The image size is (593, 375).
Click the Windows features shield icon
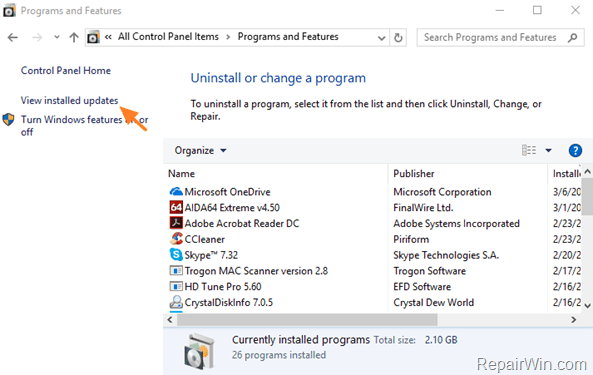(x=8, y=119)
